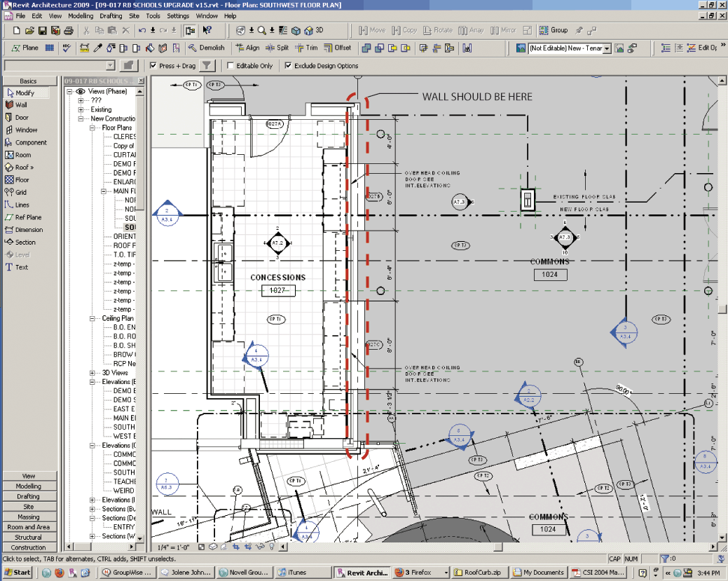The image size is (728, 581).
Task: Click the Demolish tool in toolbar
Action: click(x=206, y=48)
